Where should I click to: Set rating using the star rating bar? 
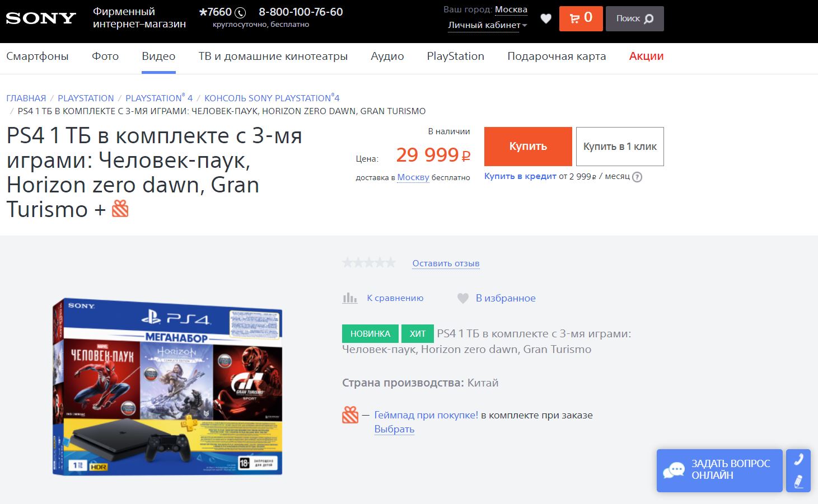click(369, 262)
